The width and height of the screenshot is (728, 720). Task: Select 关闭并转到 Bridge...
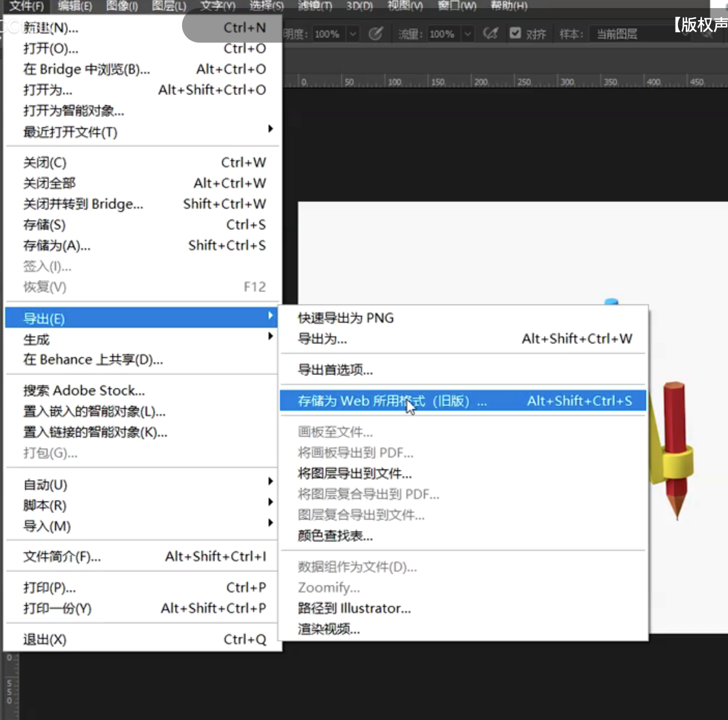143,204
